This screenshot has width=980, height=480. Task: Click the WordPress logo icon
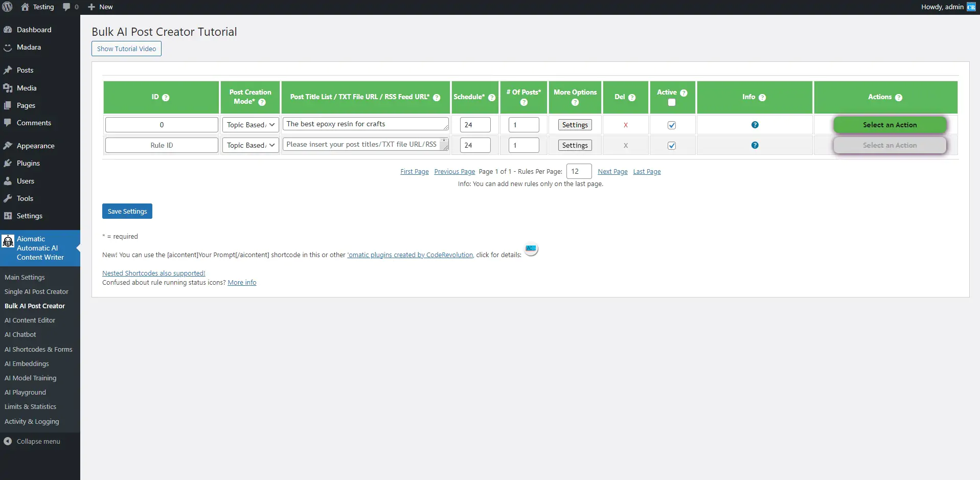7,7
